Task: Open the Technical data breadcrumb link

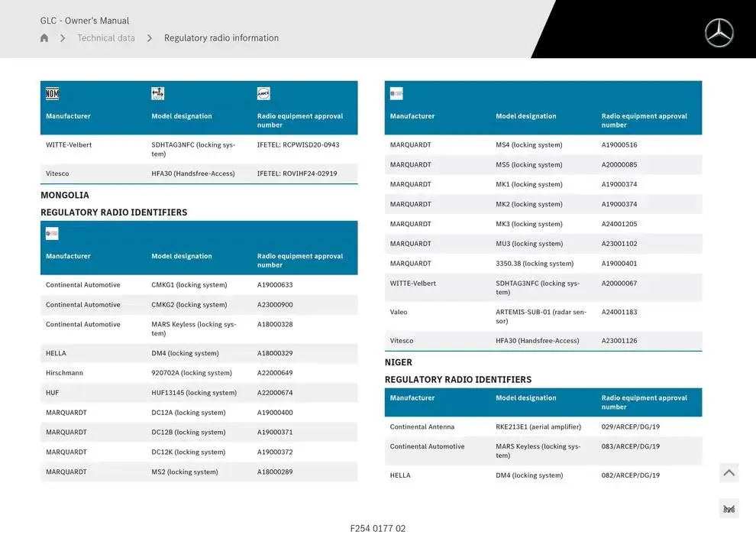Action: 106,38
